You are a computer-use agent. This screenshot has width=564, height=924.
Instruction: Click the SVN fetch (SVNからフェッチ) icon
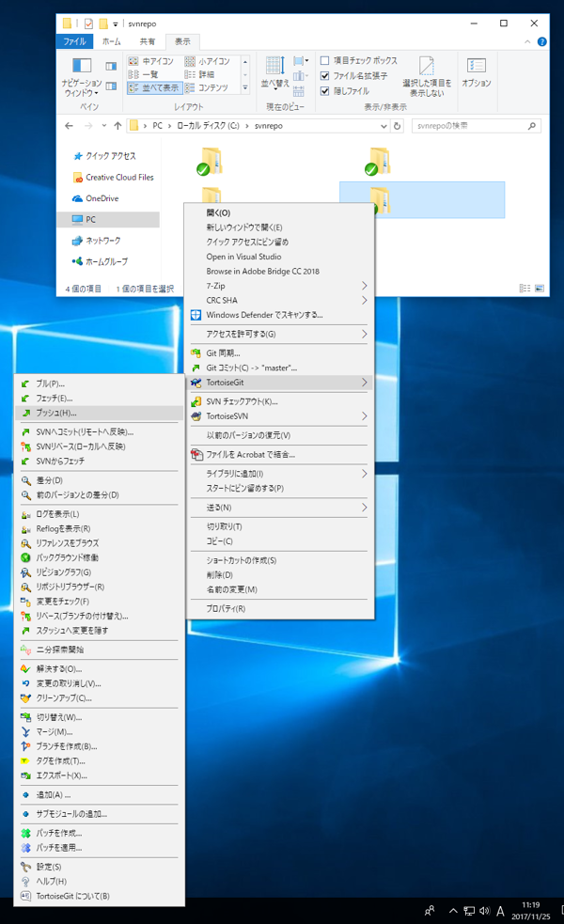tap(25, 462)
